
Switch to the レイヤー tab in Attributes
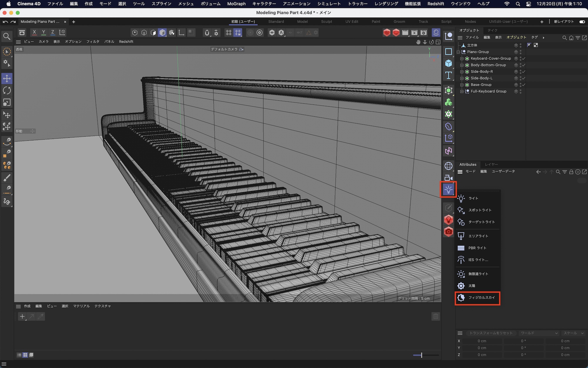[x=492, y=164]
